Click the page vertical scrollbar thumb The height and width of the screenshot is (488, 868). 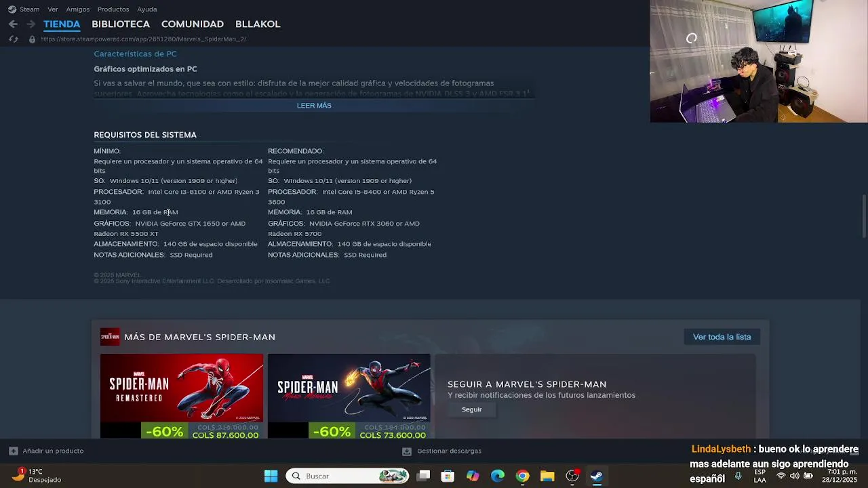864,216
